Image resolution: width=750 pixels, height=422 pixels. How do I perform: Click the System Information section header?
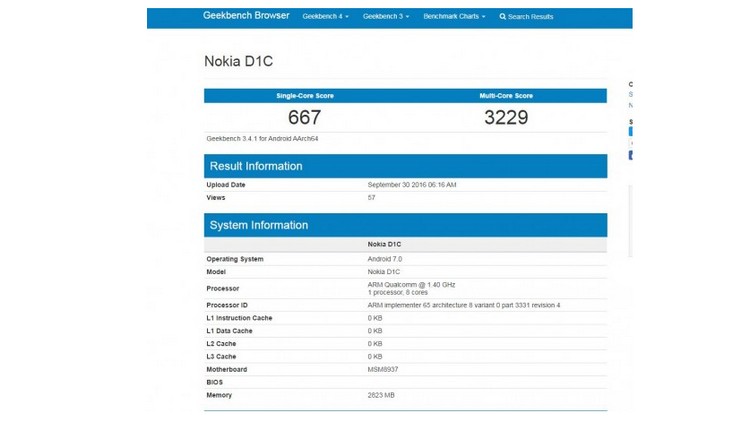coord(406,225)
